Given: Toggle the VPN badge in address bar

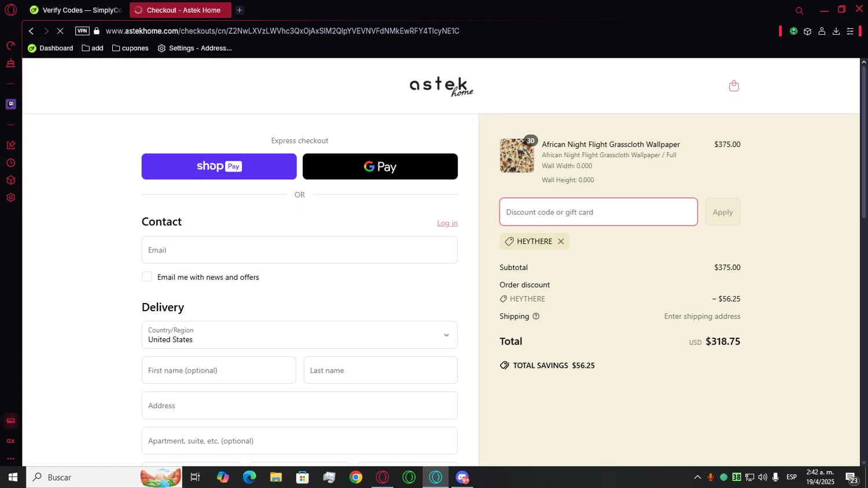Looking at the screenshot, I should [82, 31].
